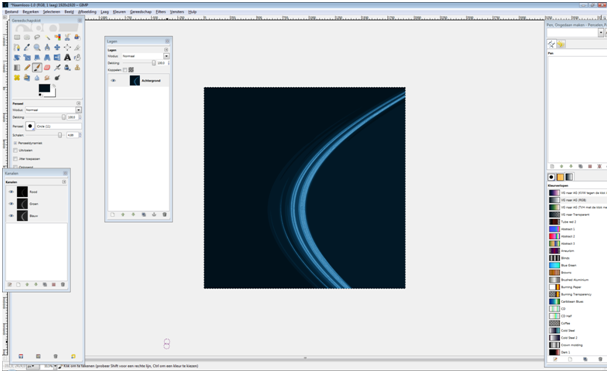Click delete channel trash button in Kanalen panel
Viewport: 609px width, 373px height.
pyautogui.click(x=63, y=285)
